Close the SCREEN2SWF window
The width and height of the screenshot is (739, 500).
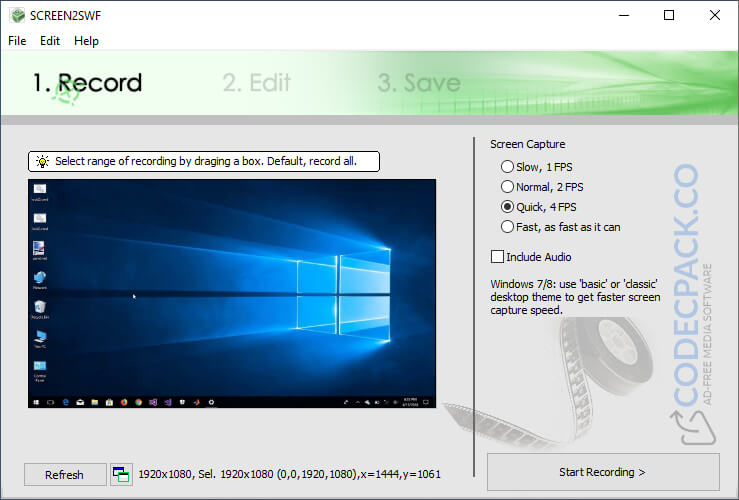tap(714, 16)
